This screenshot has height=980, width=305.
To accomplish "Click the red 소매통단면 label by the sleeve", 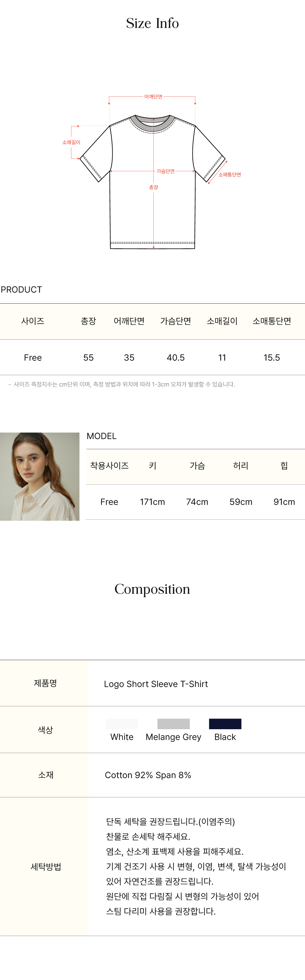I will click(230, 175).
